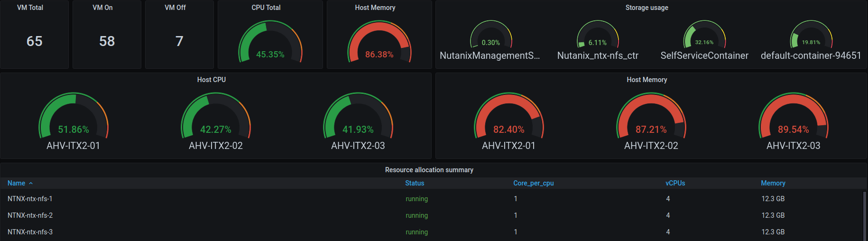Open the Storage usage panel title menu
This screenshot has width=868, height=241.
click(646, 8)
